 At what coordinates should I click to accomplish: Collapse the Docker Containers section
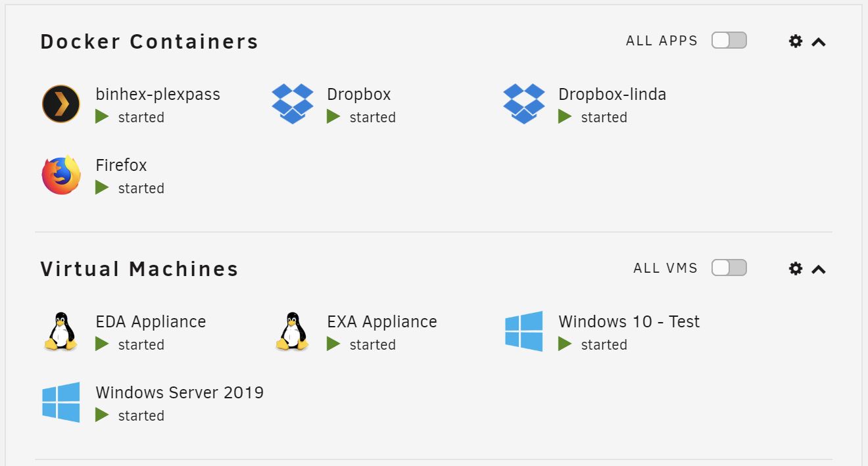tap(819, 42)
